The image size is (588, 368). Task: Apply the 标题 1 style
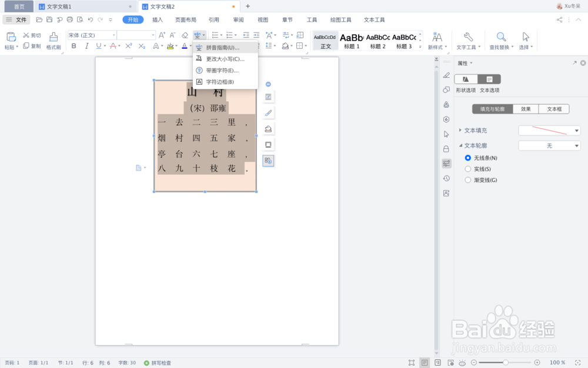point(352,41)
